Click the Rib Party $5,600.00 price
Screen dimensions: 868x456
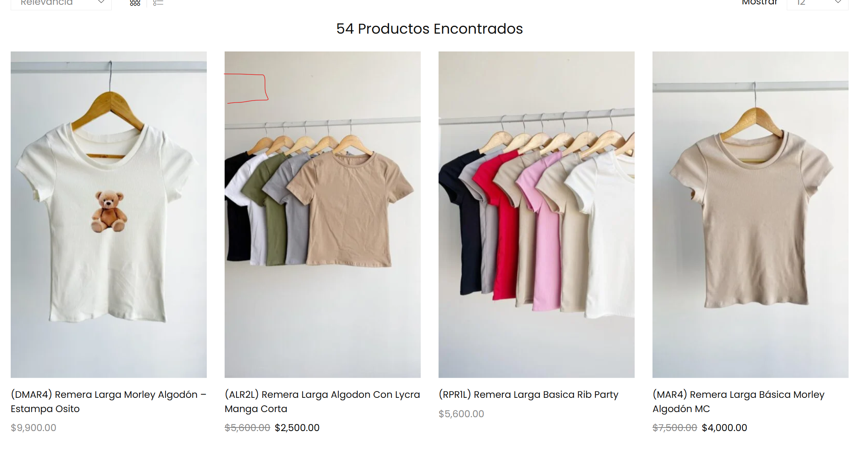click(461, 414)
